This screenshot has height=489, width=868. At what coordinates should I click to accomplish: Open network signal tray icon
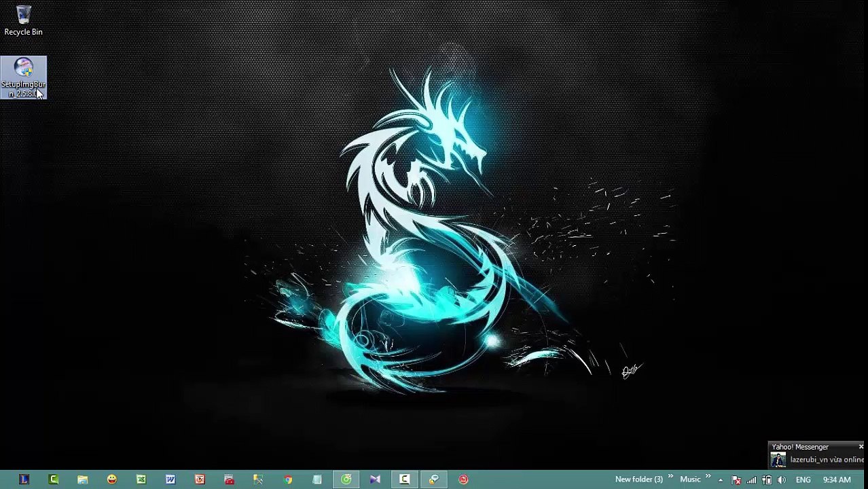751,480
